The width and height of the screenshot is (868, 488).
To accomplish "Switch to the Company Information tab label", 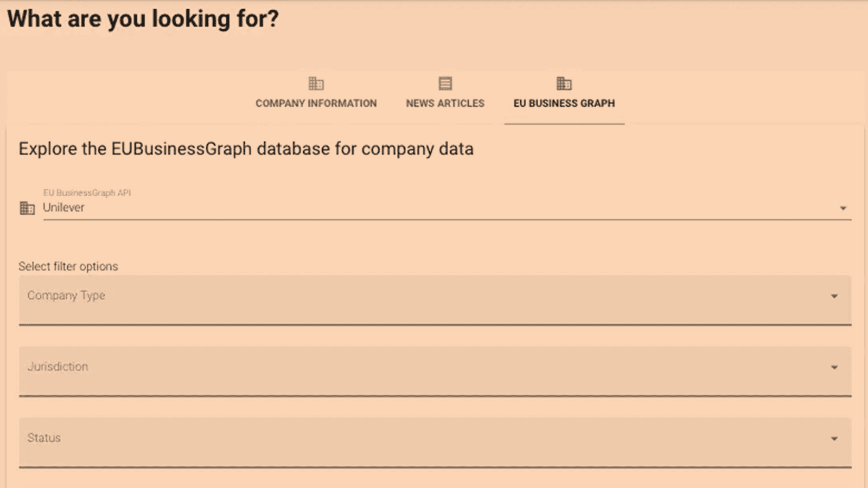I will [x=316, y=103].
